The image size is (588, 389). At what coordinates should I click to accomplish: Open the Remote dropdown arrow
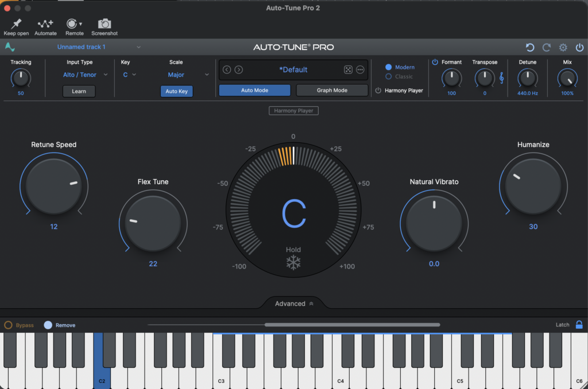pyautogui.click(x=80, y=24)
